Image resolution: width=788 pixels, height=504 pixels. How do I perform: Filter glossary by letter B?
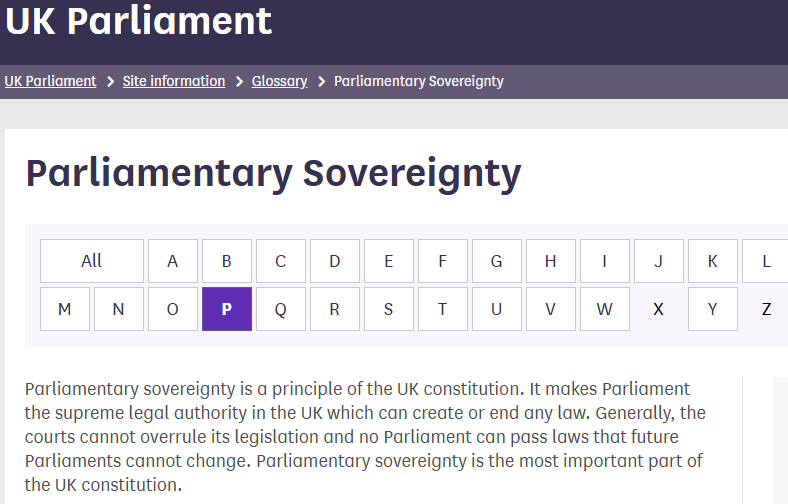227,261
